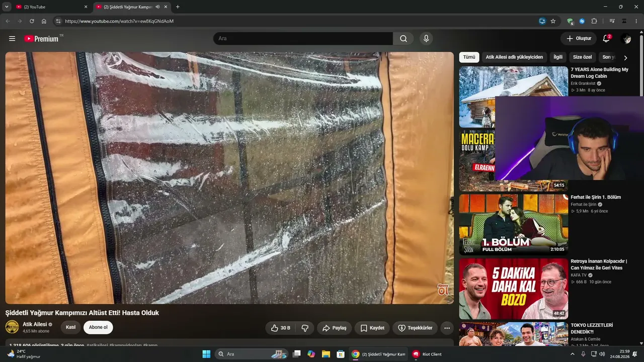Open the Atik Ailesi channel name link
Viewport: 644px width, 362px height.
point(35,324)
